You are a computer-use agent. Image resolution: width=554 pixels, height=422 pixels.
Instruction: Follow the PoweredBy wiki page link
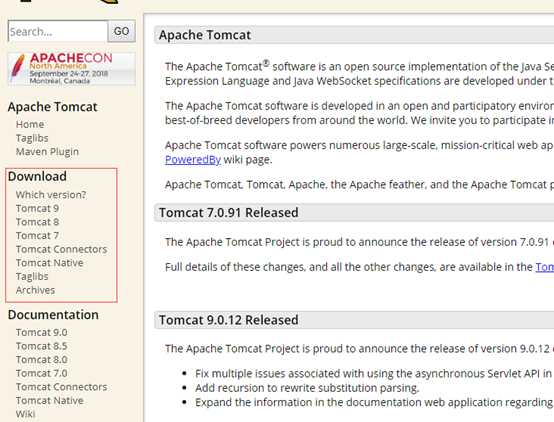[x=193, y=160]
